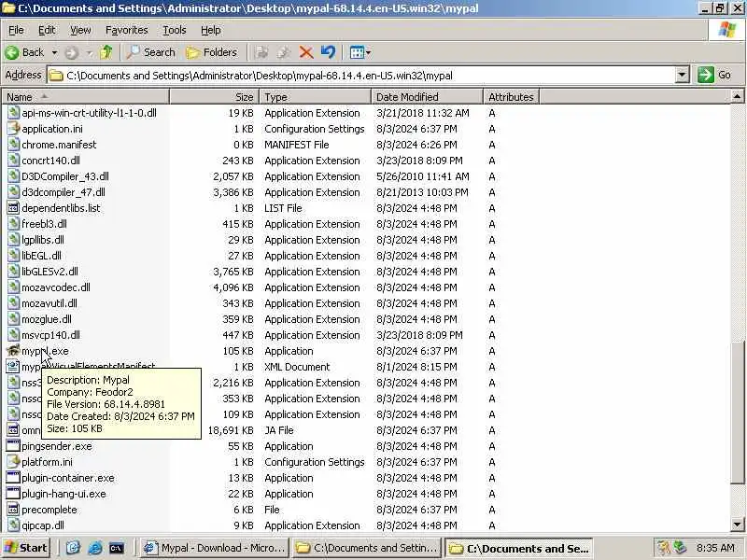Toggle the Folders pane
This screenshot has height=560, width=747.
[212, 52]
